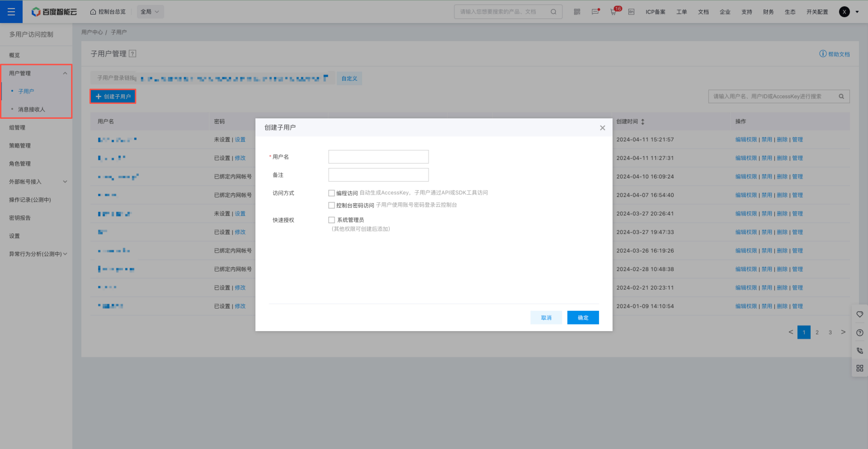This screenshot has height=449, width=868.
Task: Go to next page arrow
Action: [x=843, y=332]
